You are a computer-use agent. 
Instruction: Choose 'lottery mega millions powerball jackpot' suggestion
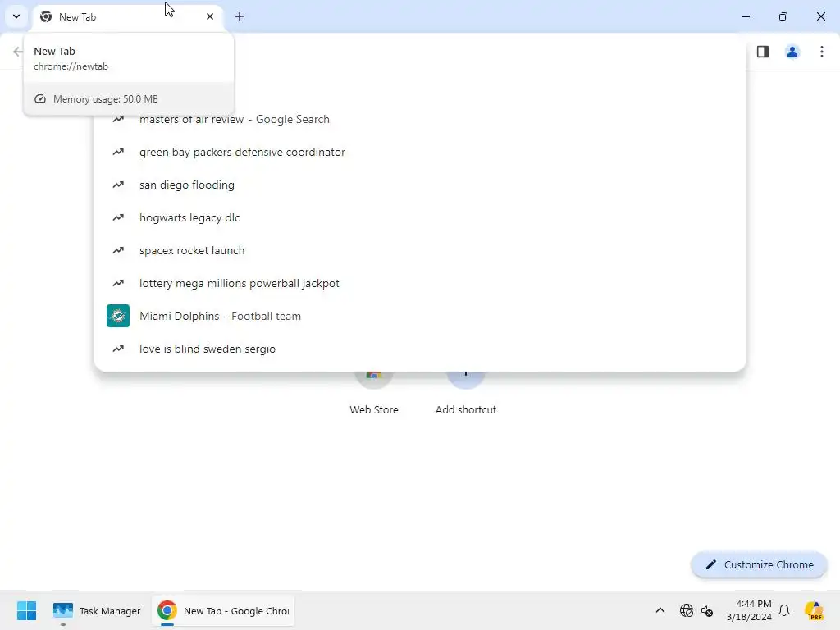tap(419, 283)
